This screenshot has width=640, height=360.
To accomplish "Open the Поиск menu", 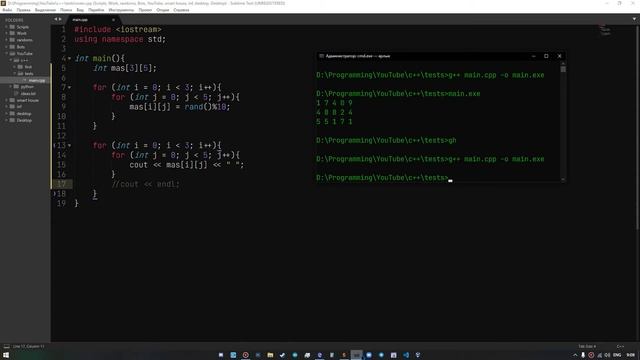I will pyautogui.click(x=66, y=10).
